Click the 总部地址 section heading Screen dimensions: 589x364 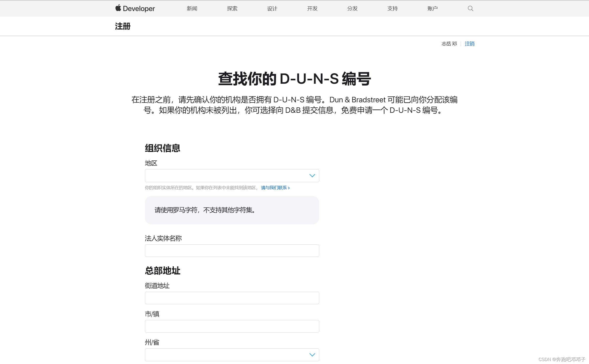(x=163, y=271)
